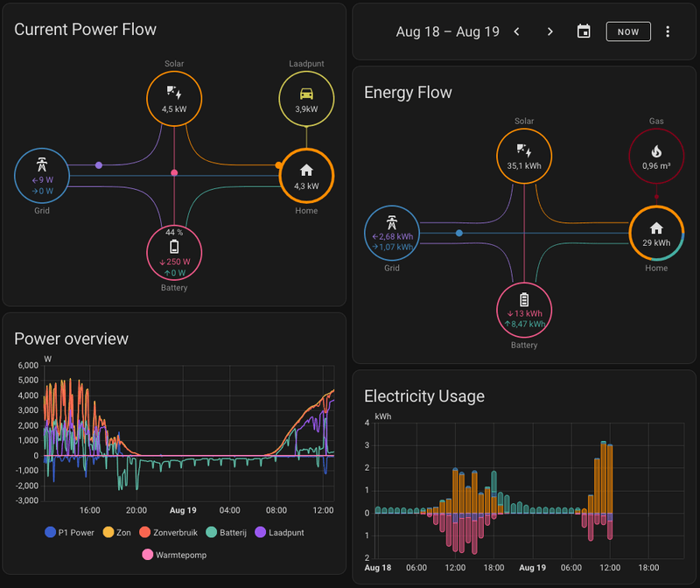Image resolution: width=700 pixels, height=588 pixels.
Task: Click the Energy Flow Solar 35,1 kWh node
Action: click(524, 157)
